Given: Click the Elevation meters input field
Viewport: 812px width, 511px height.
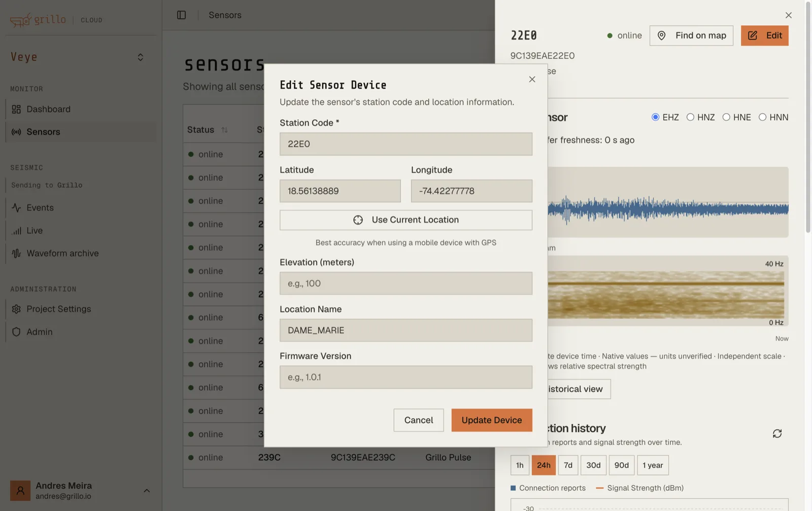Looking at the screenshot, I should click(x=406, y=283).
